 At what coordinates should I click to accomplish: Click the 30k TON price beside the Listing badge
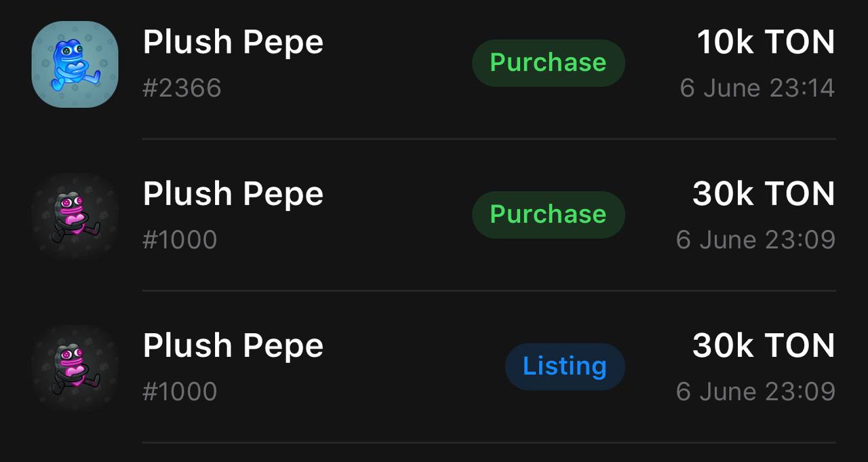[764, 347]
